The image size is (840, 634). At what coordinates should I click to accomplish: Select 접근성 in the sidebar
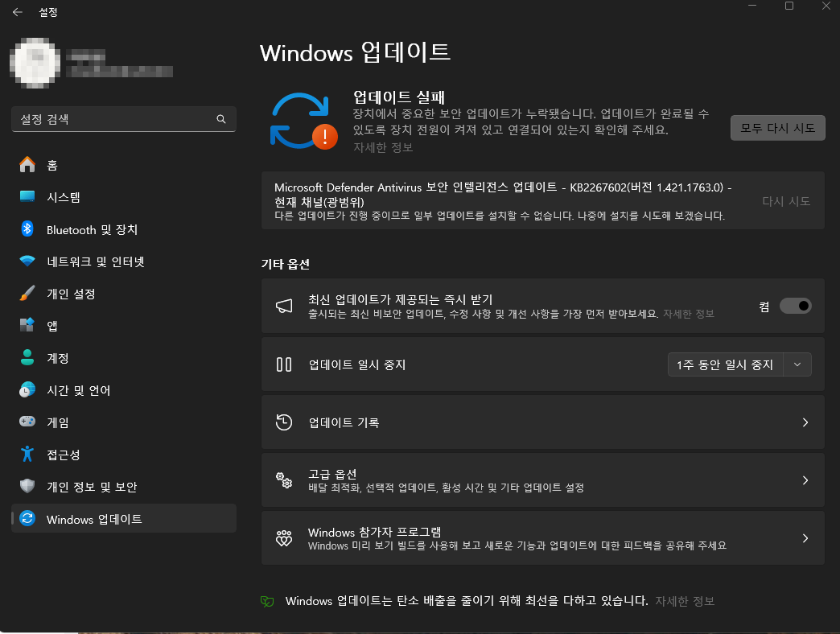tap(124, 454)
